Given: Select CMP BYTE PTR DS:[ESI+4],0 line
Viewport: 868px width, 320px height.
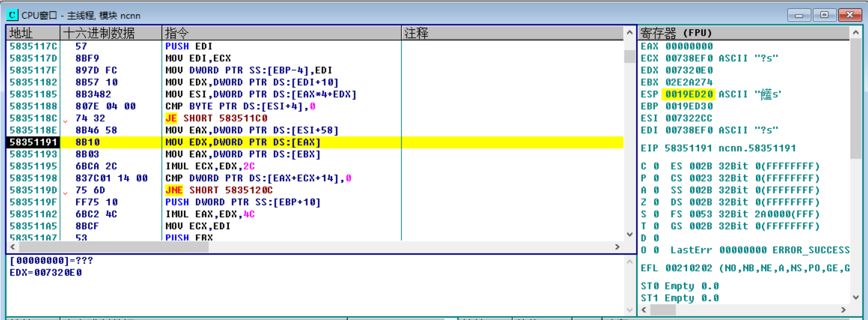Looking at the screenshot, I should coord(241,106).
